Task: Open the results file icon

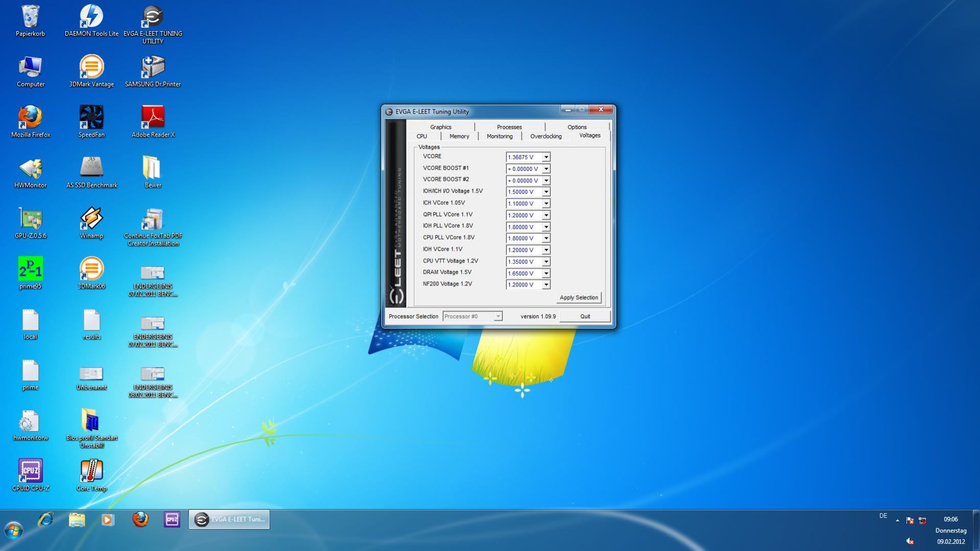Action: pyautogui.click(x=91, y=324)
